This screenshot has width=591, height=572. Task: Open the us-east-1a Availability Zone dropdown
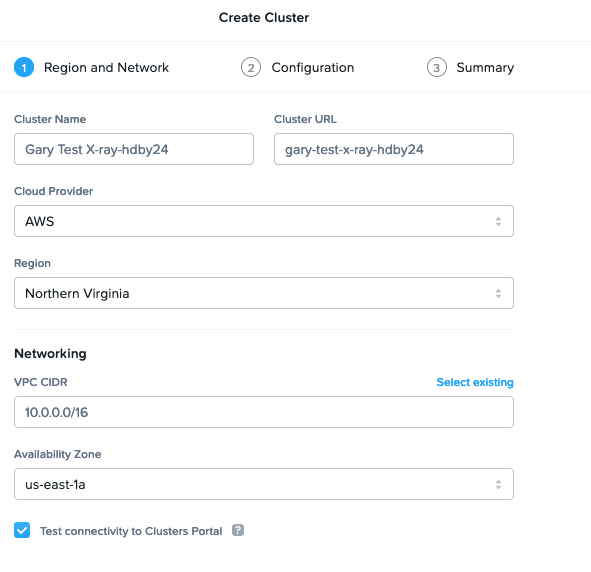click(264, 484)
